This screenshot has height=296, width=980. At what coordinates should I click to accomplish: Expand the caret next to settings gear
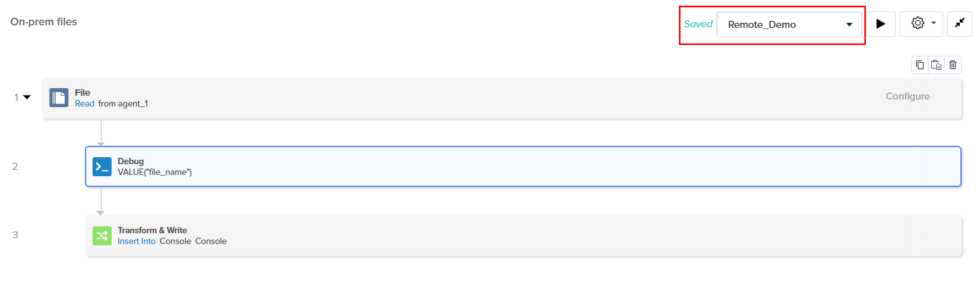[x=934, y=23]
